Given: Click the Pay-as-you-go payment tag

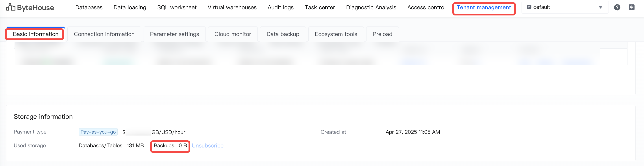Looking at the screenshot, I should pos(98,132).
